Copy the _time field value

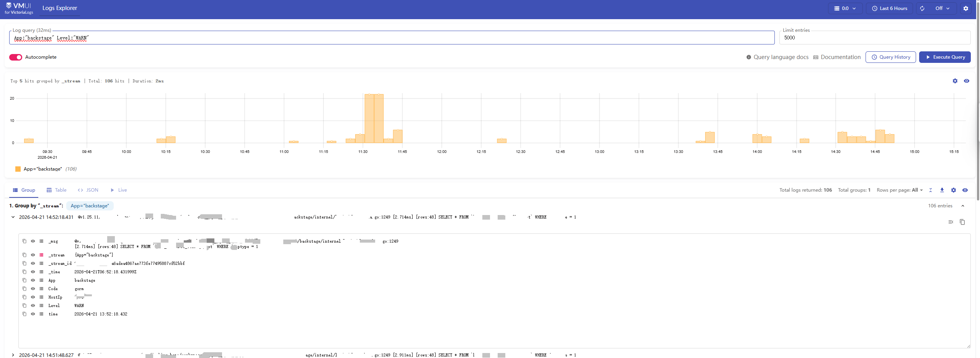[24, 272]
